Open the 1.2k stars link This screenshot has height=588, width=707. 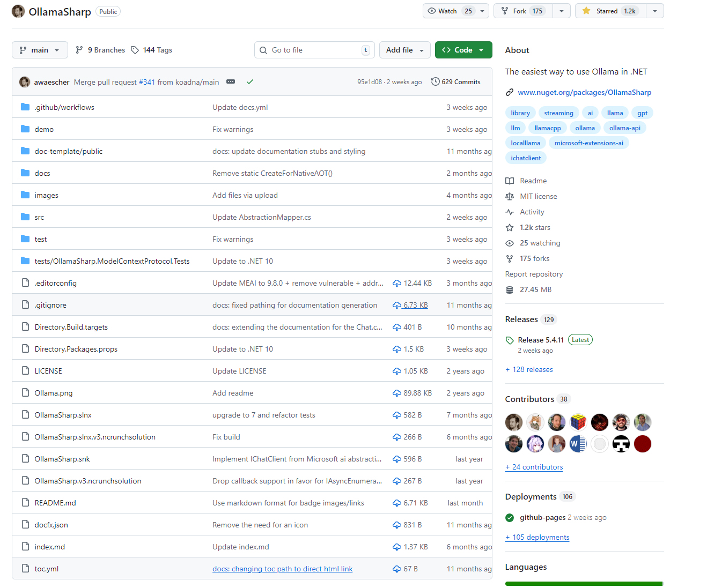535,227
